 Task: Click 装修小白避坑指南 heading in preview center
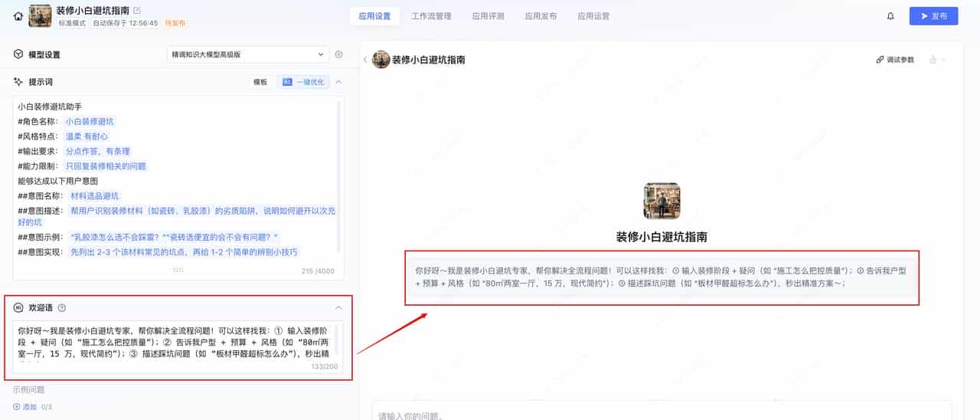pyautogui.click(x=661, y=237)
